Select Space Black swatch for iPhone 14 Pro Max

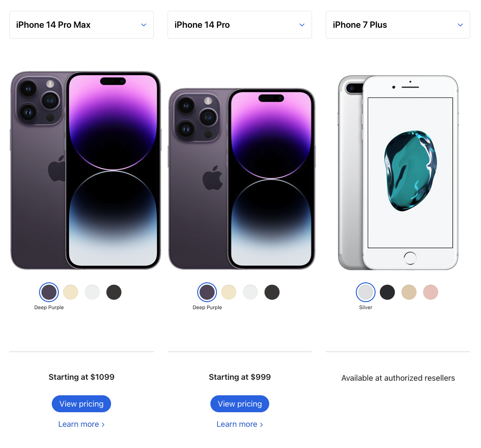click(x=114, y=292)
